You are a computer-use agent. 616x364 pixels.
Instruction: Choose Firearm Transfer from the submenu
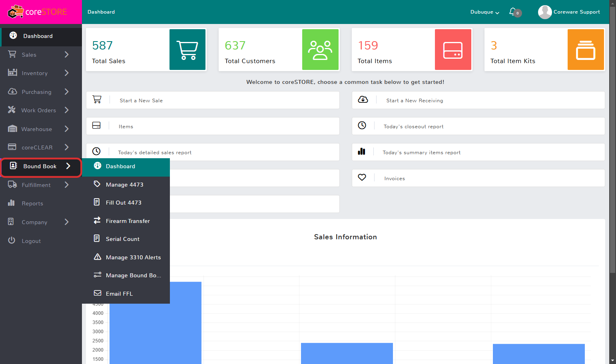coord(126,221)
